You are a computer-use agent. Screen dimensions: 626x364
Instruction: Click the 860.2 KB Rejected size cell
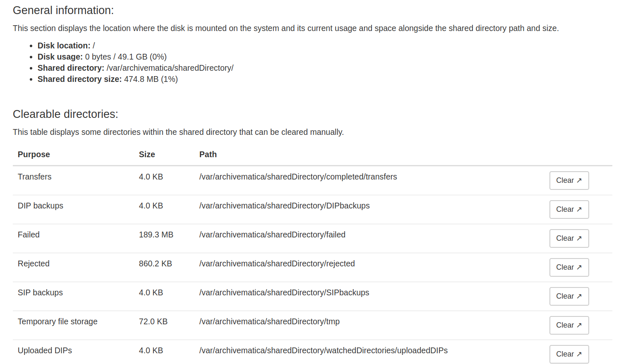(155, 263)
